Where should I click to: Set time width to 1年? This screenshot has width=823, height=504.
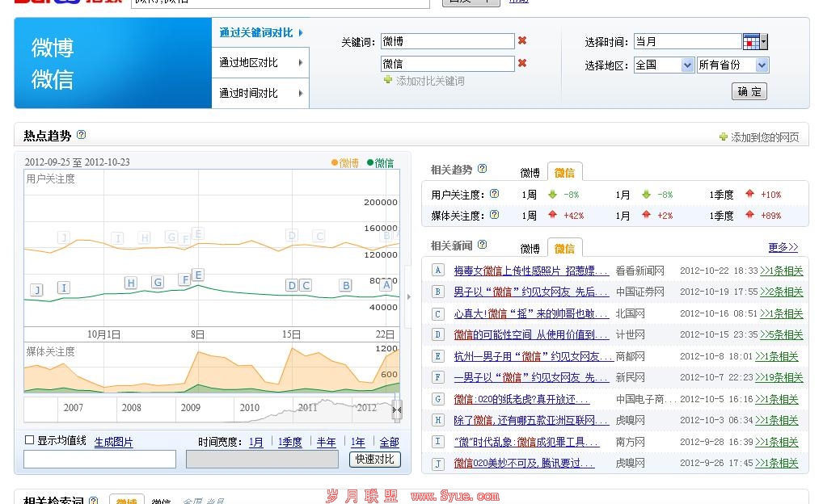[x=358, y=442]
